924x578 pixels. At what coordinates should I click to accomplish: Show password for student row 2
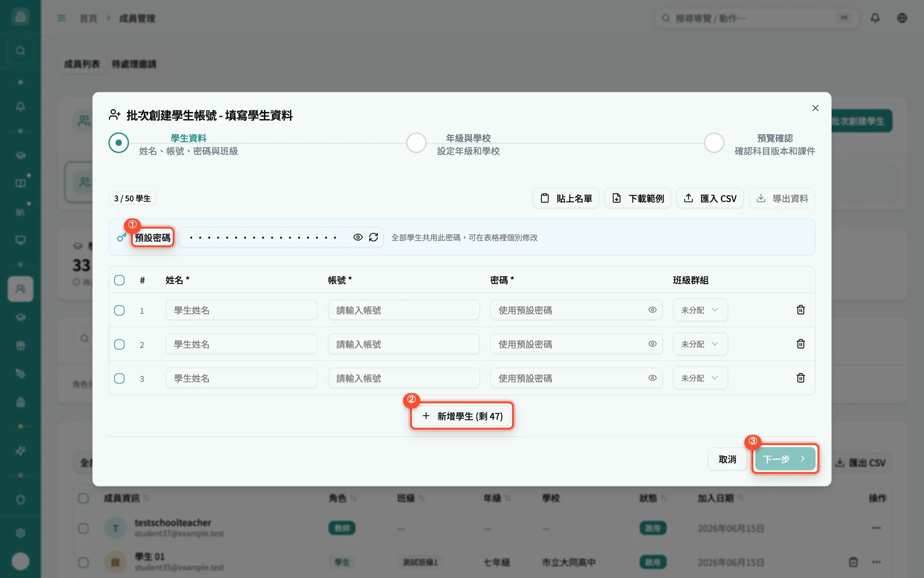(x=652, y=344)
